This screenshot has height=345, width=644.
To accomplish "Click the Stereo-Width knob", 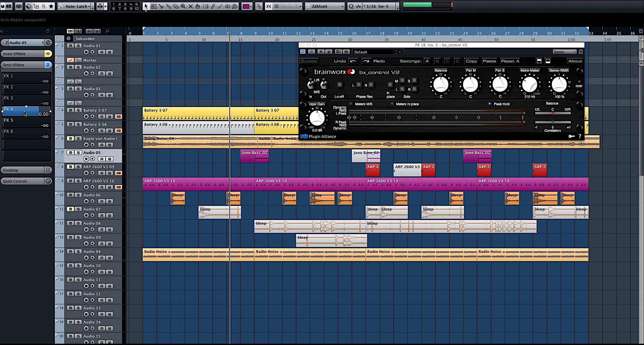I will 559,84.
